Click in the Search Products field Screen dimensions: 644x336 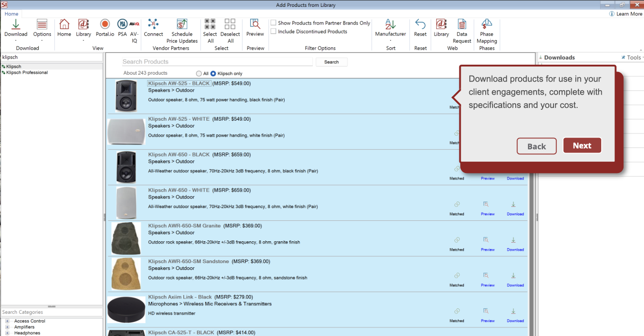pos(217,62)
